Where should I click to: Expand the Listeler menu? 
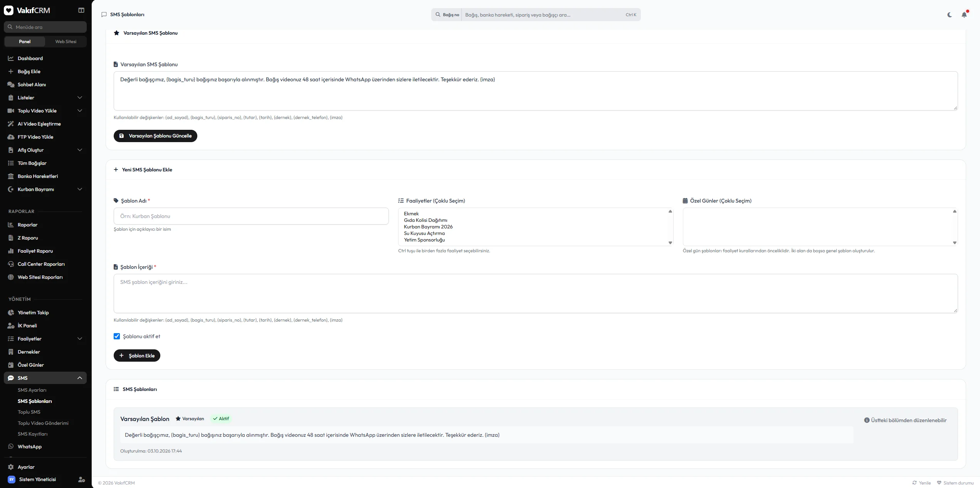click(x=45, y=97)
